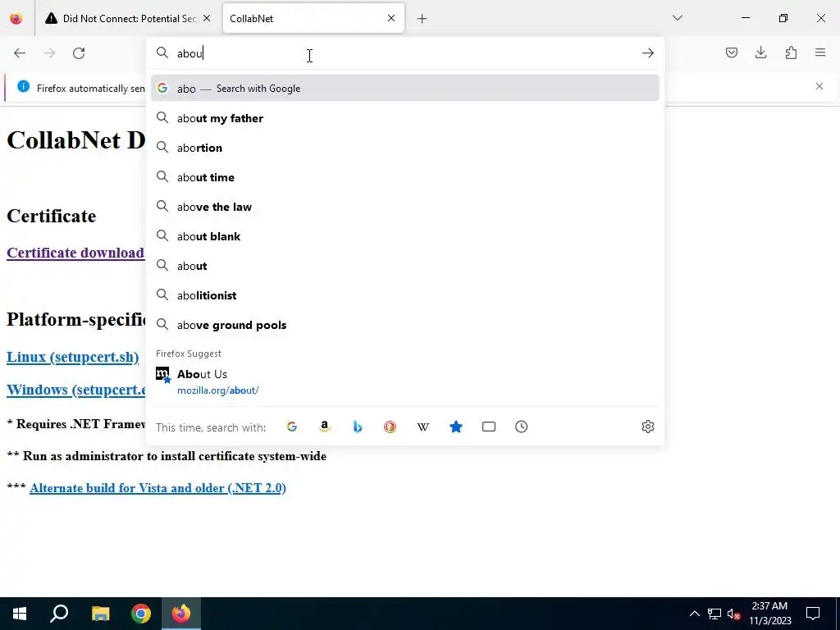The image size is (840, 630).
Task: Search this time with Google icon
Action: pyautogui.click(x=292, y=427)
